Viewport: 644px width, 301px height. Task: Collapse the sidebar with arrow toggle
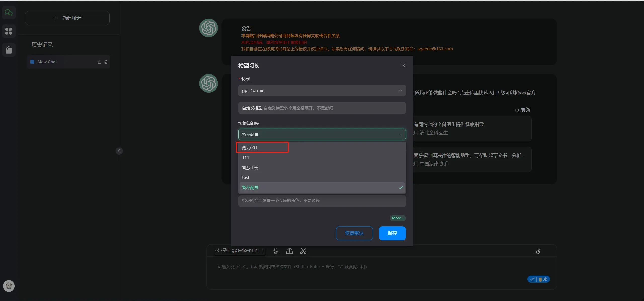(x=119, y=151)
